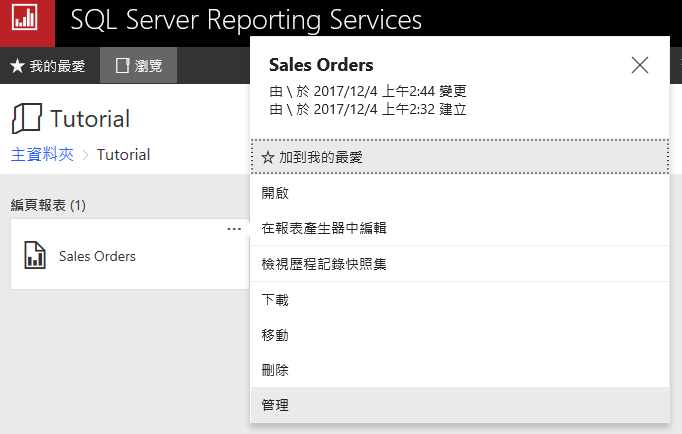682x434 pixels.
Task: Collapse the 編頁報表 (1) section header
Action: 48,205
